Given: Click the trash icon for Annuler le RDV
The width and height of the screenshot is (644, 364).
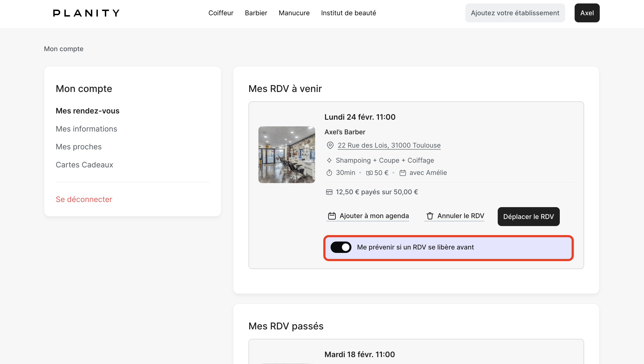Looking at the screenshot, I should 430,216.
